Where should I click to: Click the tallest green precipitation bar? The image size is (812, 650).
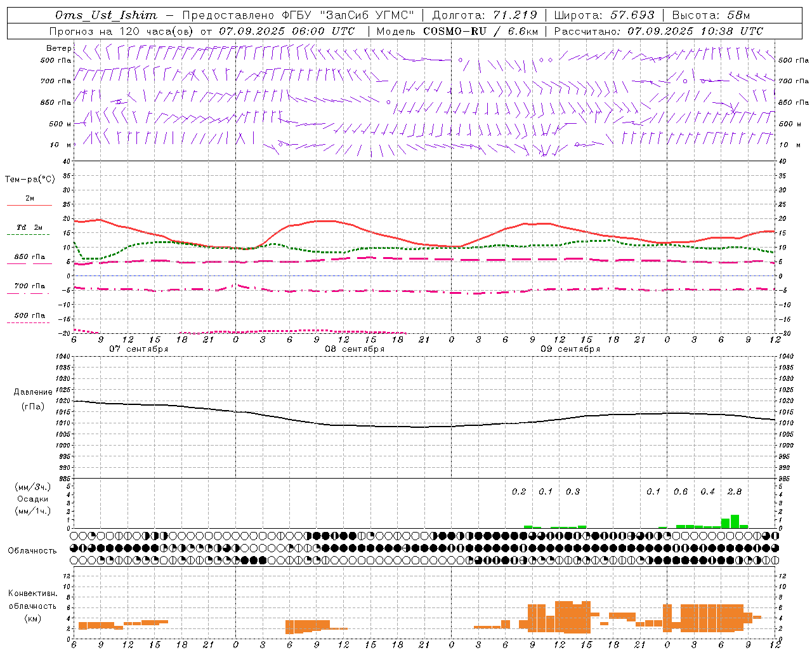tap(735, 521)
